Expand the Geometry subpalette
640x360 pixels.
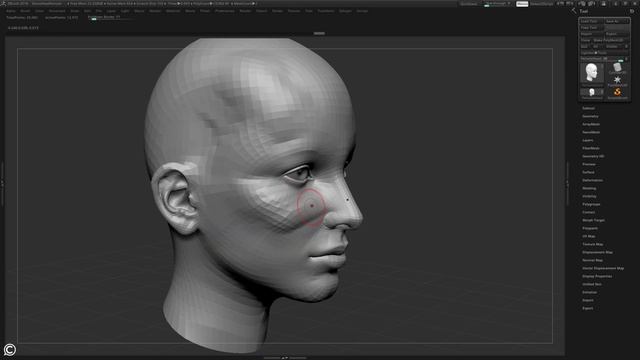(x=590, y=116)
